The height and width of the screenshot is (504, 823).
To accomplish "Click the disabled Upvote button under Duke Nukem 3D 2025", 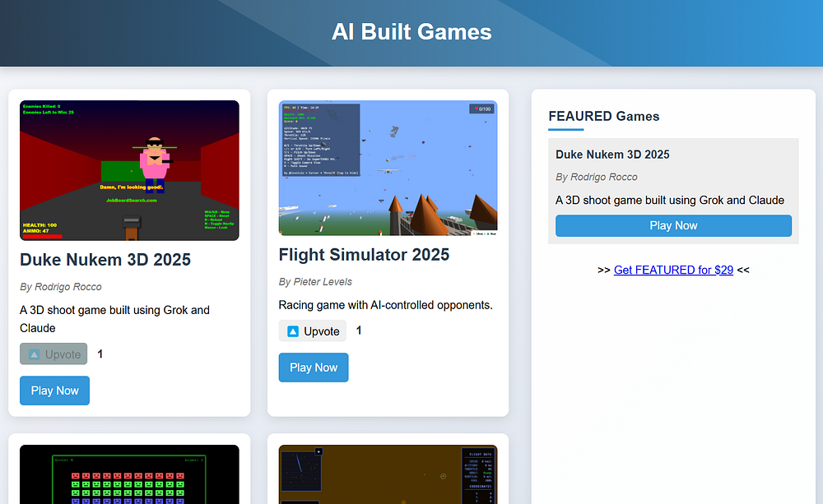I will coord(53,354).
